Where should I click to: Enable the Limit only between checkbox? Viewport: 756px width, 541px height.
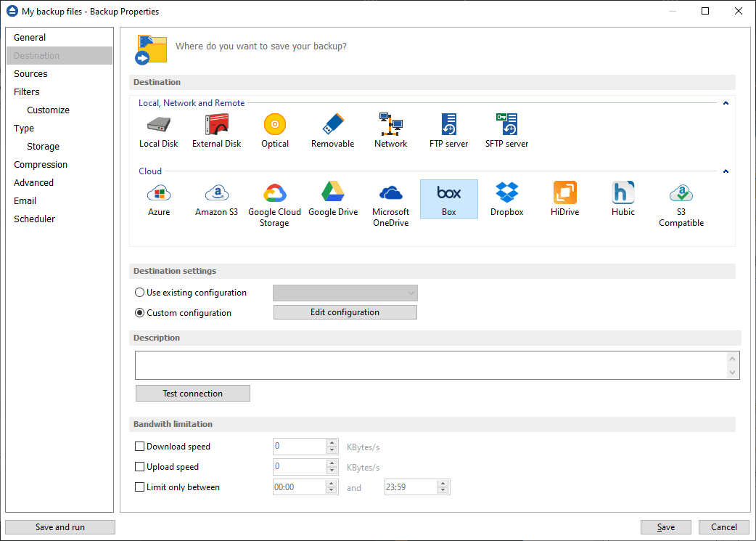point(140,487)
